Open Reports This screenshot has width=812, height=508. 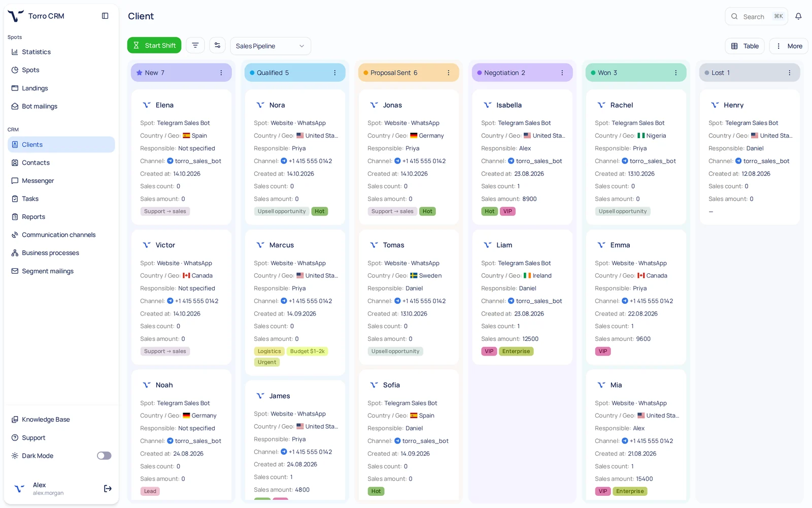point(61,216)
